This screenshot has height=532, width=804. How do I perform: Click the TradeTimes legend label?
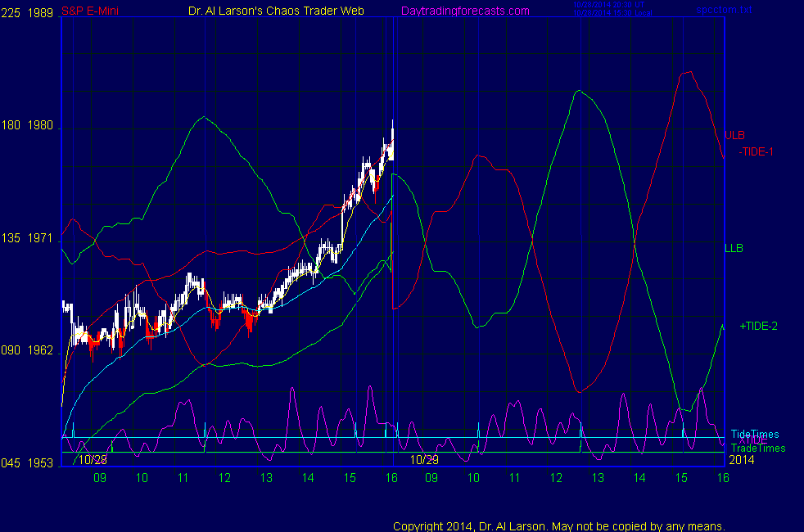(757, 448)
